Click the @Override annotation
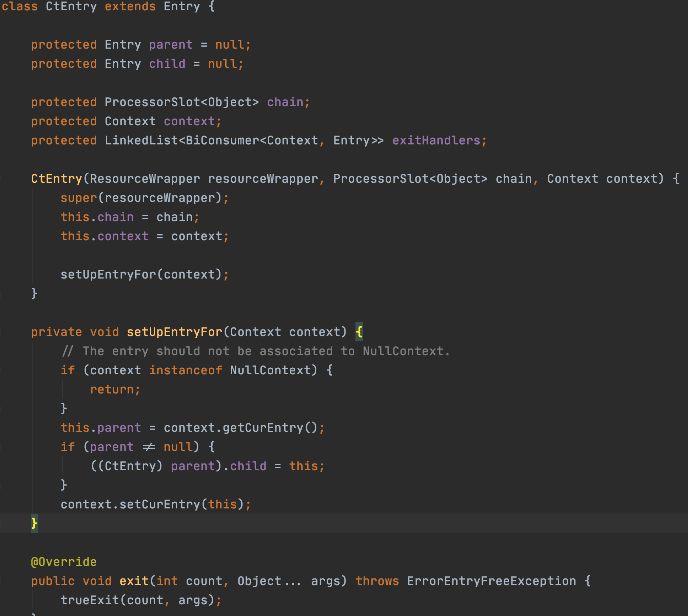Viewport: 688px width, 616px height. [x=64, y=562]
